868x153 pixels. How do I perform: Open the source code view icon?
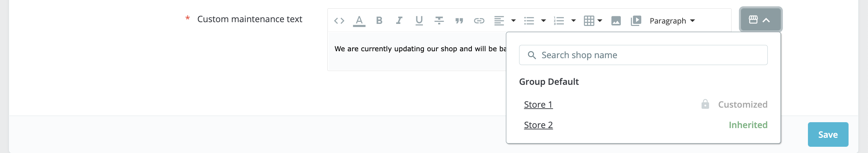pyautogui.click(x=339, y=21)
